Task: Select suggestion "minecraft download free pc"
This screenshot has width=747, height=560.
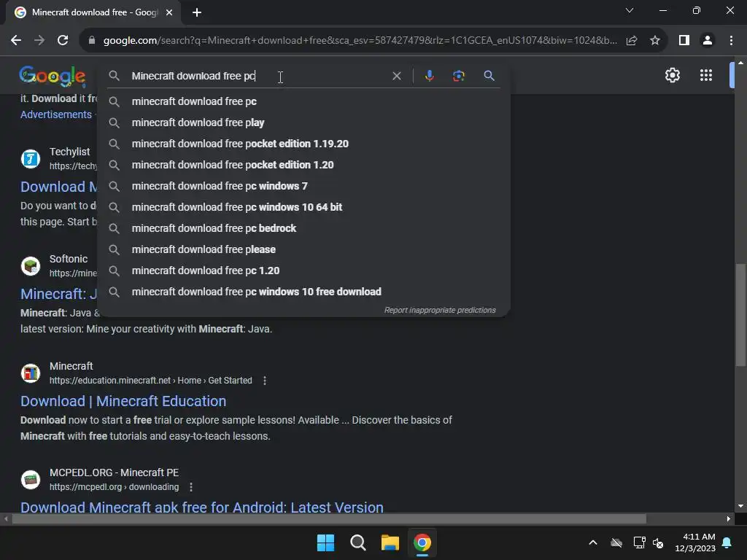Action: (x=304, y=101)
